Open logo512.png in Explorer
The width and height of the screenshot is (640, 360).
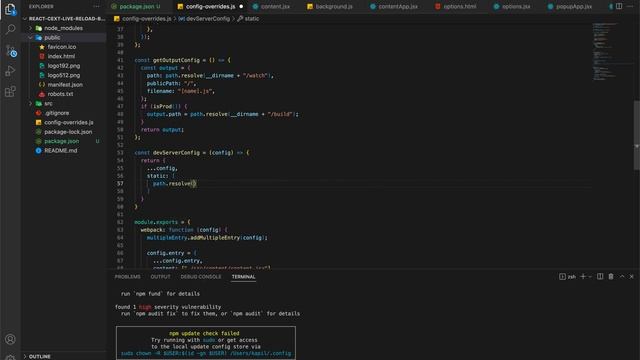pyautogui.click(x=64, y=75)
